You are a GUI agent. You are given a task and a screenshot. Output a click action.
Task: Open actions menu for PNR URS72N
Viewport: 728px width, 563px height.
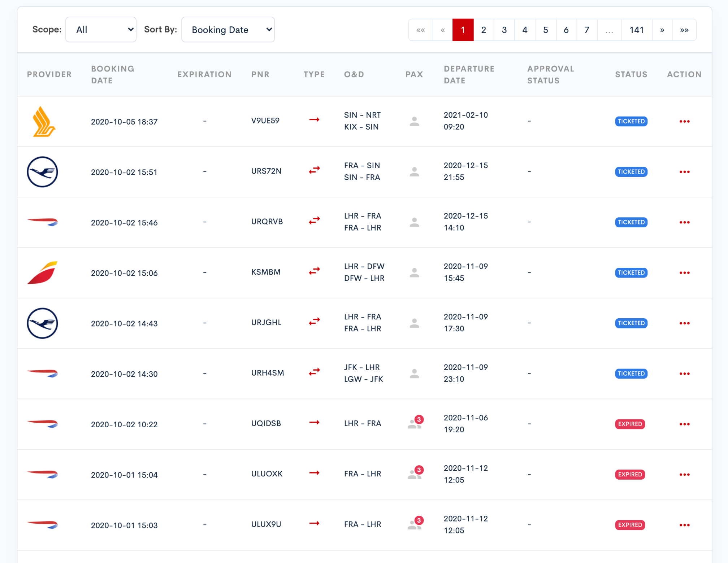click(x=684, y=172)
